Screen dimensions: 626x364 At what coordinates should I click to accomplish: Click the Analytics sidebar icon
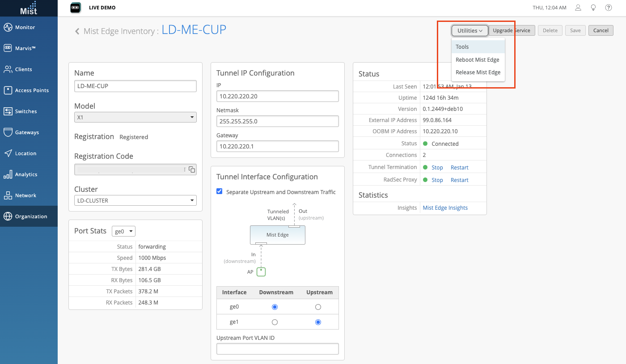8,174
